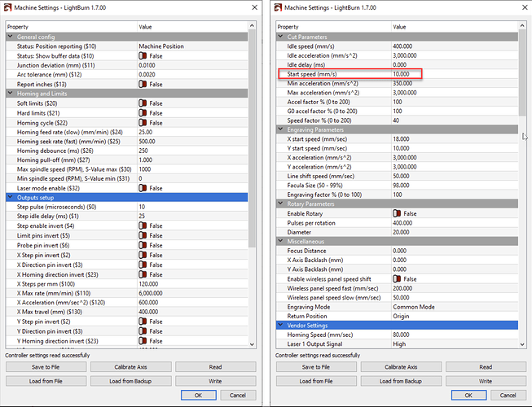Collapse the General config section
Image resolution: width=532 pixels, height=407 pixels.
[10, 37]
